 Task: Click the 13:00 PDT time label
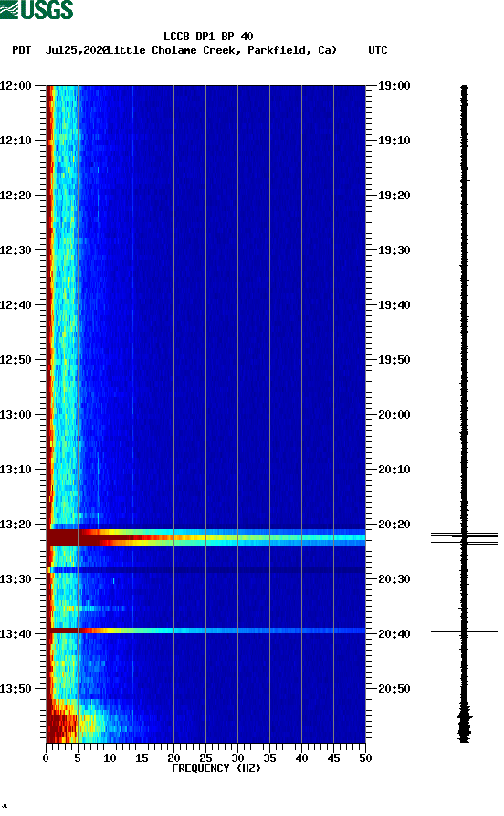16,414
